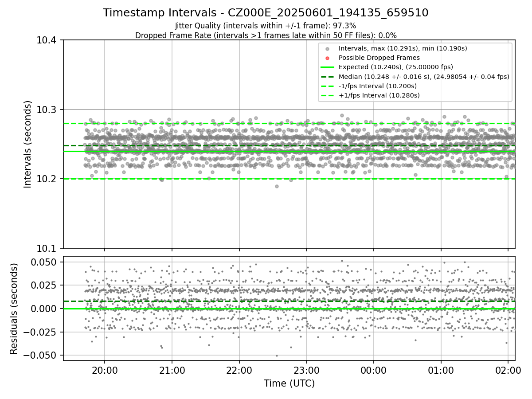Click the 20:00 time tick label
Viewport: 532px width, 399px height.
[x=105, y=370]
